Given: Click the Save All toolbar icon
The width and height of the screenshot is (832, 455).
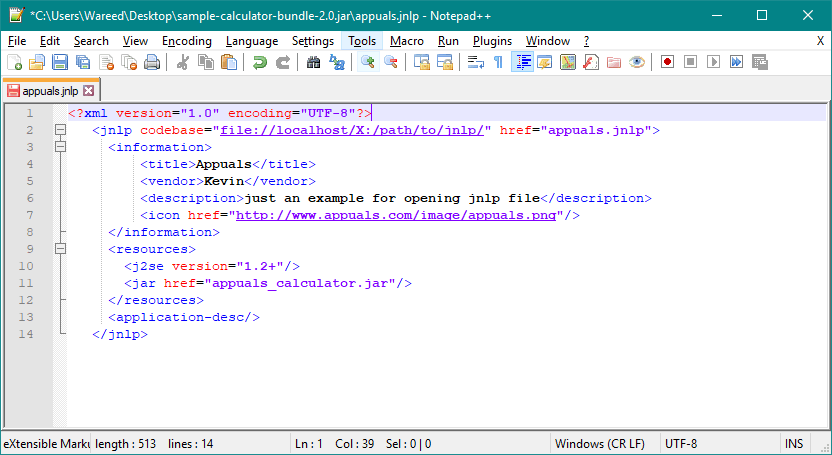Looking at the screenshot, I should (82, 62).
